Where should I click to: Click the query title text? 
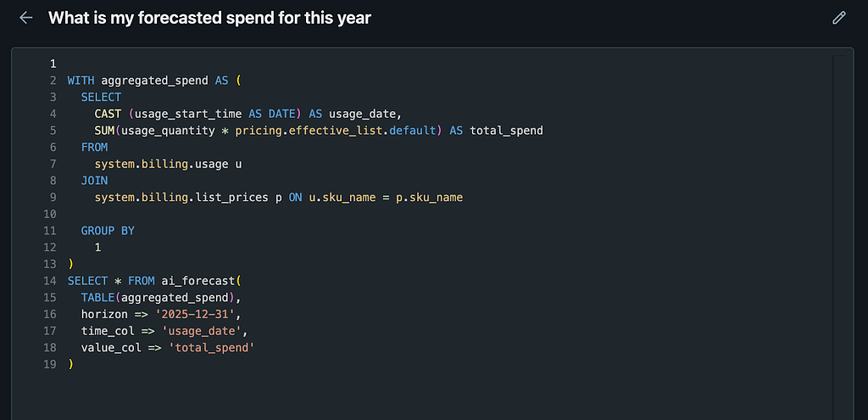click(209, 18)
